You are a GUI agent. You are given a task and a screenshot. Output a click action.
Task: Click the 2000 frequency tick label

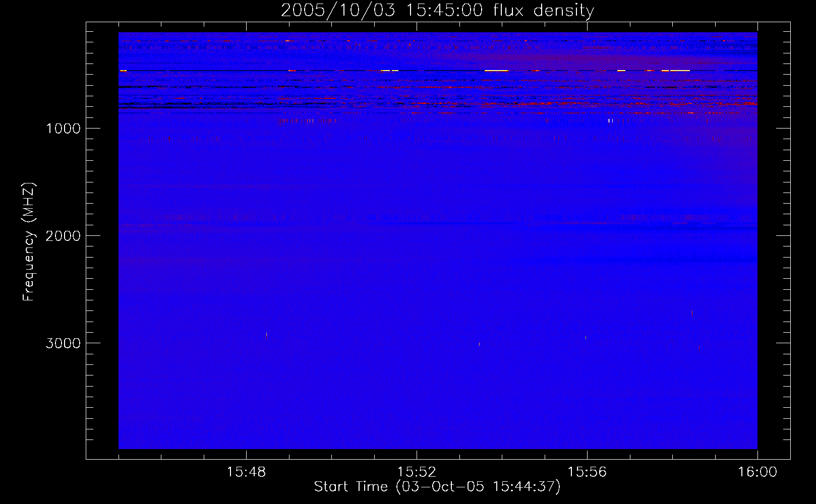click(63, 236)
